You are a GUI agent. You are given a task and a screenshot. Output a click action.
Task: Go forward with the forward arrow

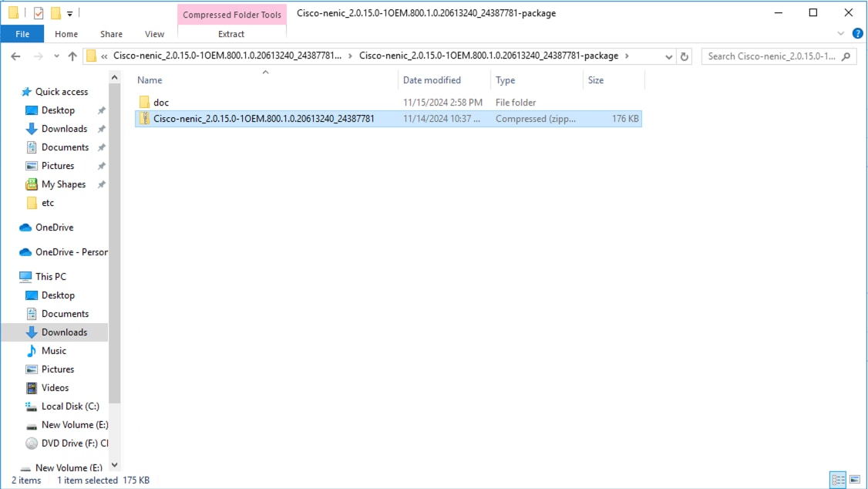click(x=39, y=56)
